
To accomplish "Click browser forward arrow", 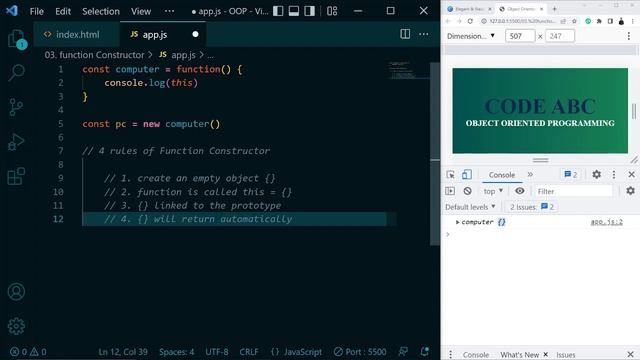I will (x=459, y=21).
